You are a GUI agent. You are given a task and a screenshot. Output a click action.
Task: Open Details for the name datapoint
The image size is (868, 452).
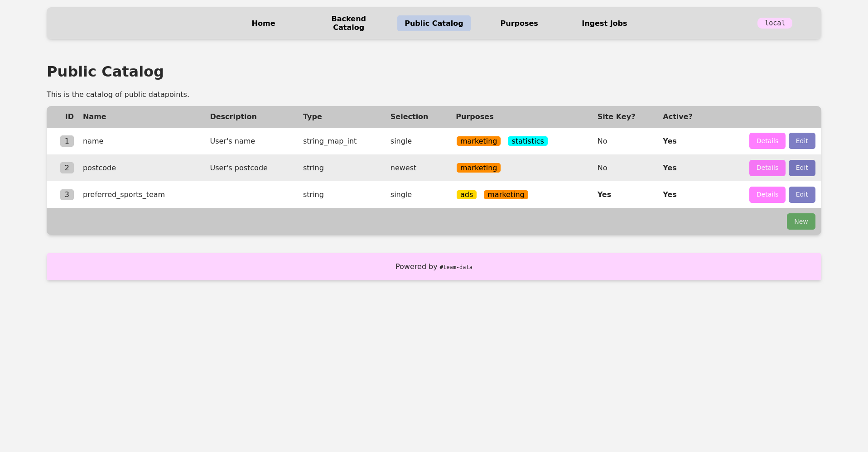767,141
